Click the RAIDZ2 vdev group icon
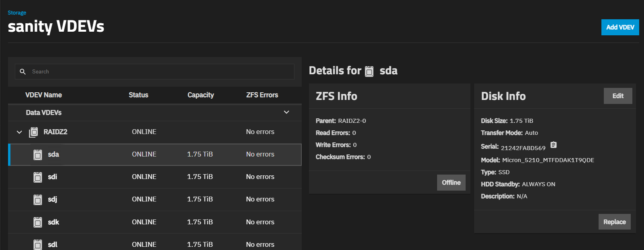This screenshot has width=644, height=250. tap(34, 132)
